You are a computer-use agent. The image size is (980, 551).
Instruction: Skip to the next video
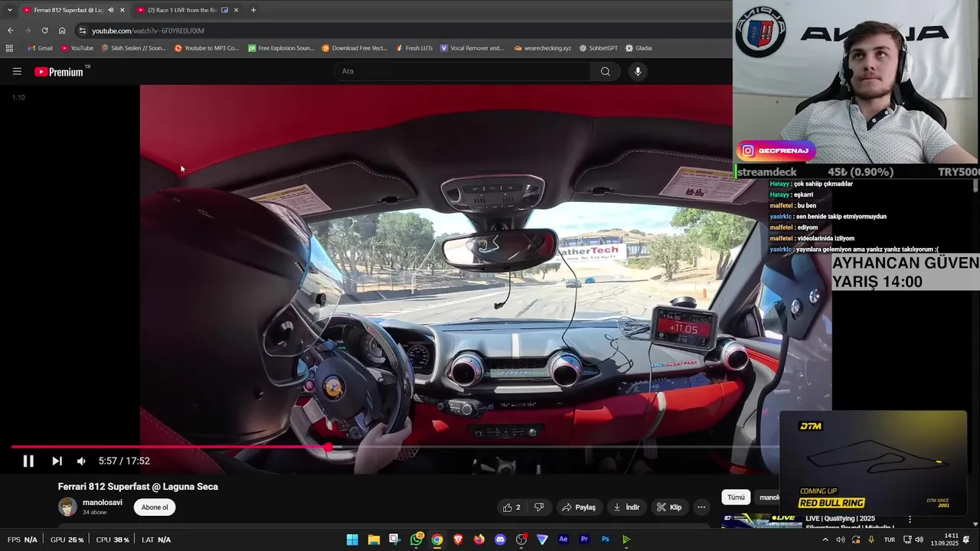tap(57, 461)
